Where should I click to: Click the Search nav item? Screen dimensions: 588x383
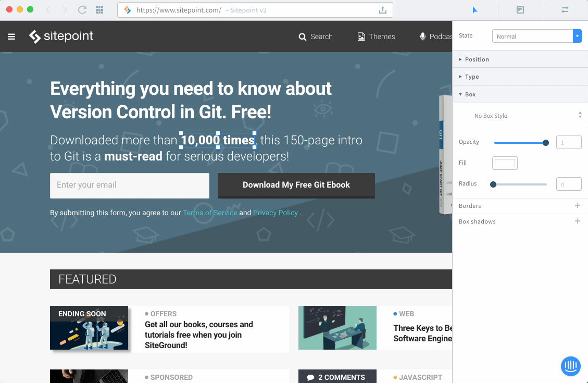(316, 36)
